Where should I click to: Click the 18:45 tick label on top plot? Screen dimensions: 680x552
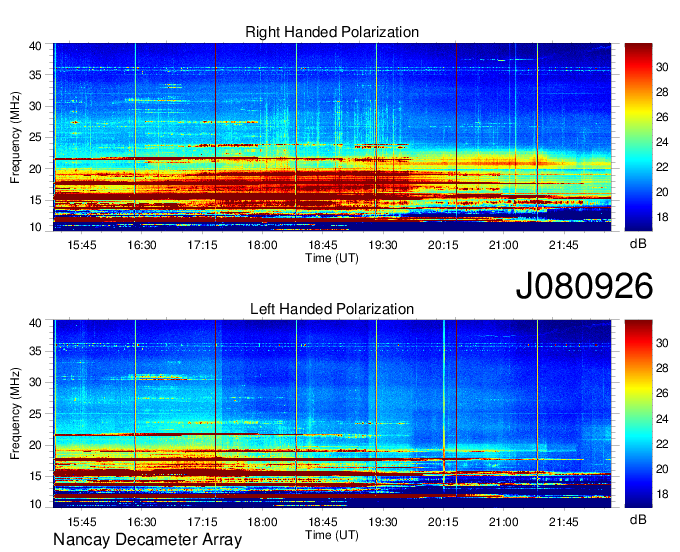(323, 245)
